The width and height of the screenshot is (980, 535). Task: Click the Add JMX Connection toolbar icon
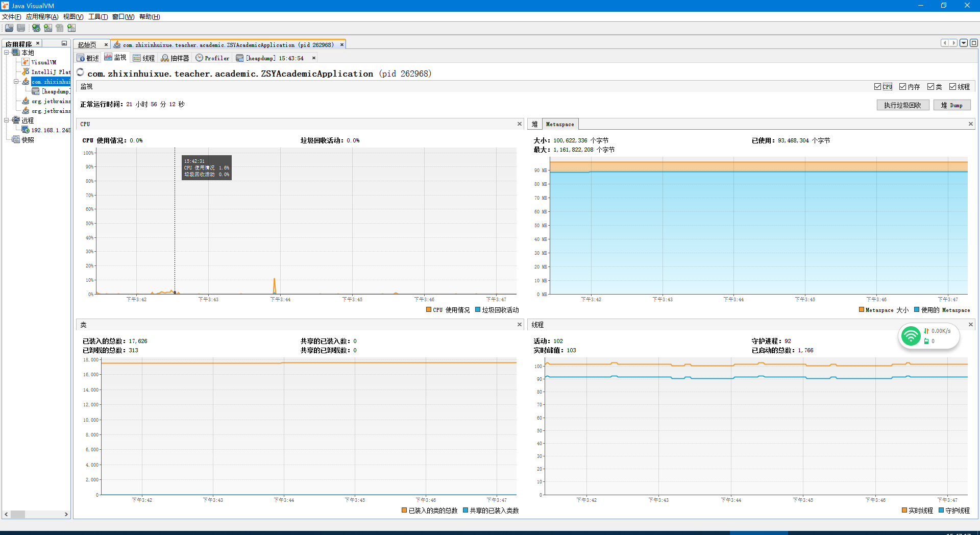pos(48,28)
